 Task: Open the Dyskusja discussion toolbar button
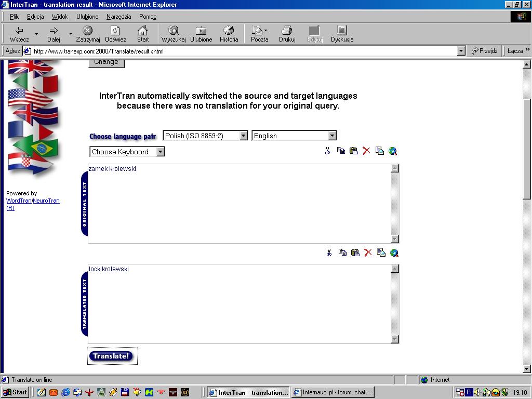click(x=342, y=34)
